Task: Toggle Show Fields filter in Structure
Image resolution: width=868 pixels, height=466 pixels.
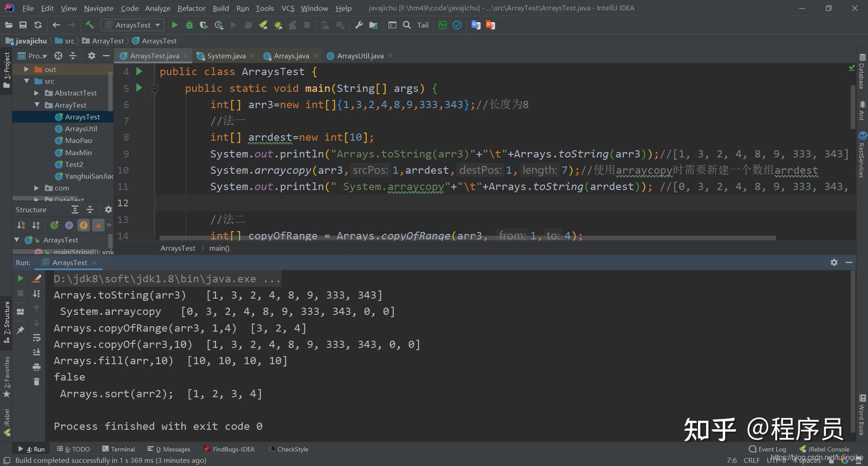Action: (x=84, y=225)
